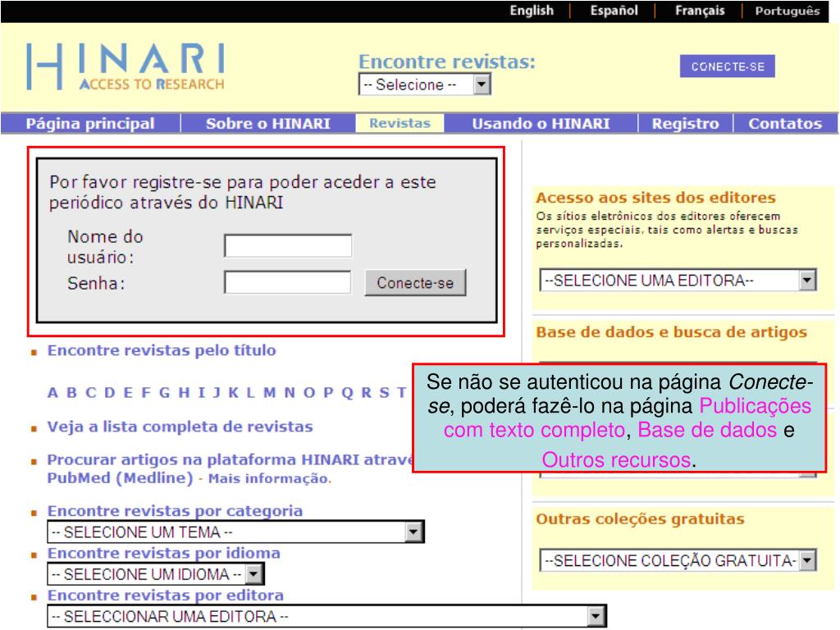Browse journals starting with letter H
This screenshot has height=630, width=840.
[184, 393]
